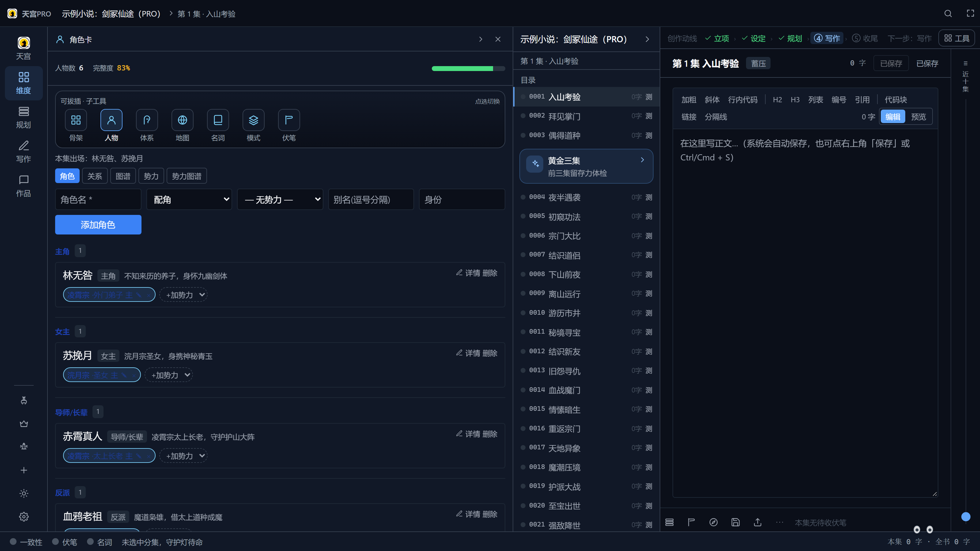This screenshot has width=980, height=551.
Task: Toggle theme with the sun icon
Action: 24,493
